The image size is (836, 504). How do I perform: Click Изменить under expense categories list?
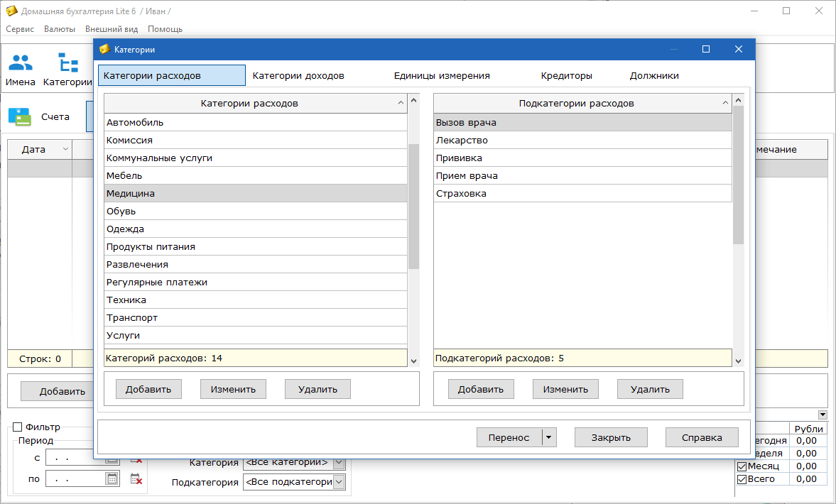click(x=233, y=389)
